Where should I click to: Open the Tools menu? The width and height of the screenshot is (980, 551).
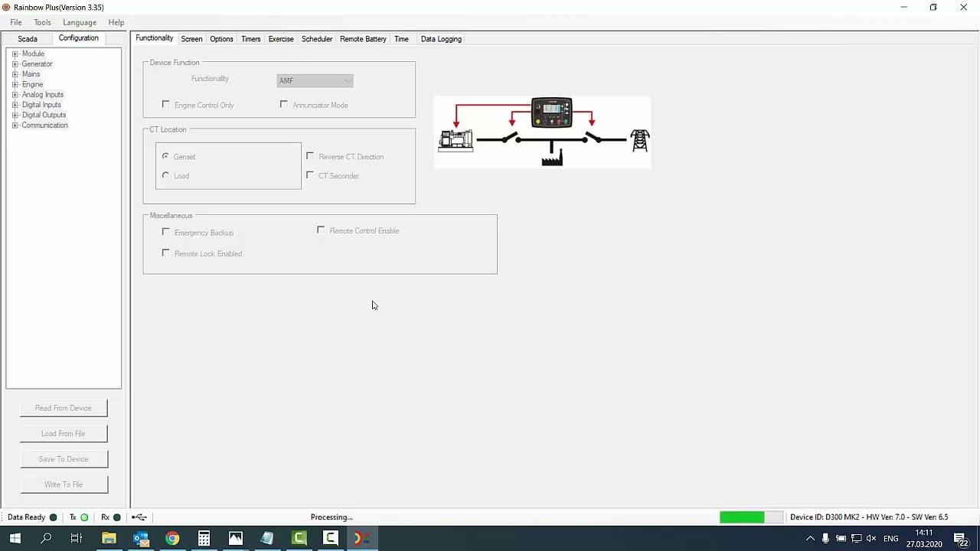[42, 22]
